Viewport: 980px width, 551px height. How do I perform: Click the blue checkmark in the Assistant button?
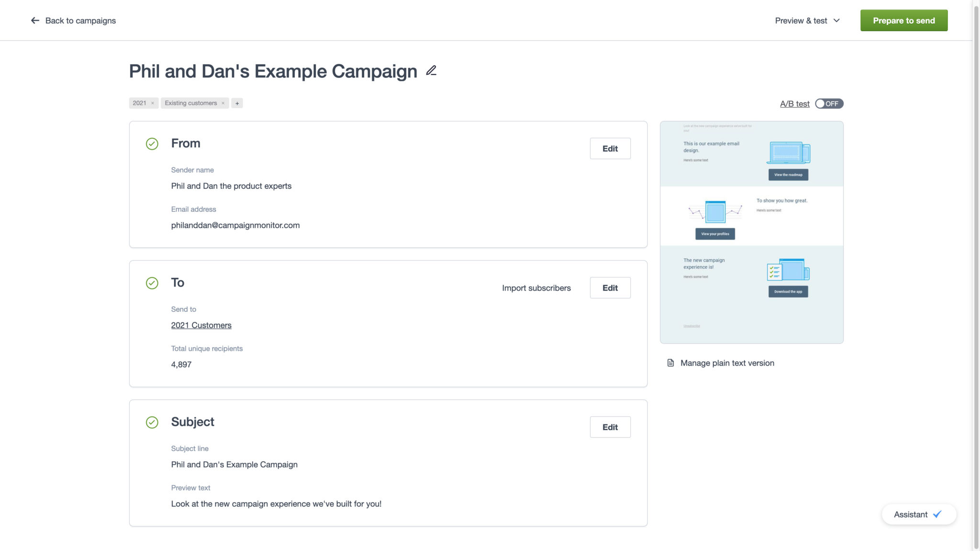pos(937,514)
